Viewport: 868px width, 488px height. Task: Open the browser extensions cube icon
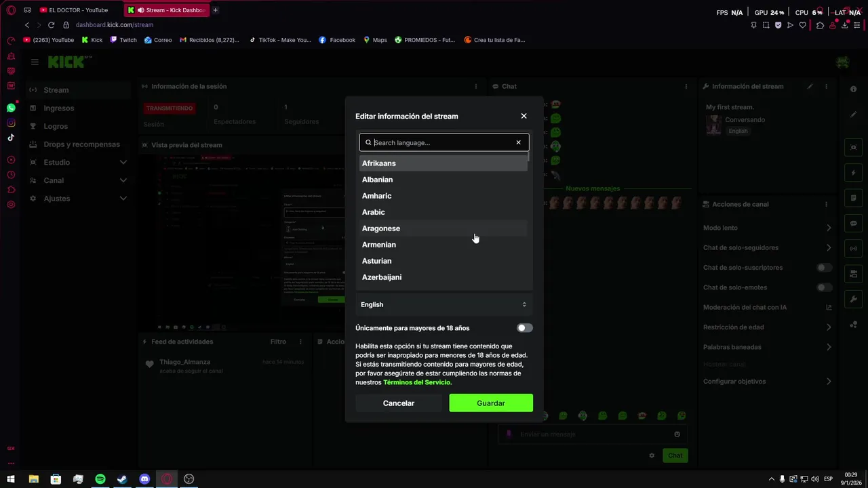(820, 25)
